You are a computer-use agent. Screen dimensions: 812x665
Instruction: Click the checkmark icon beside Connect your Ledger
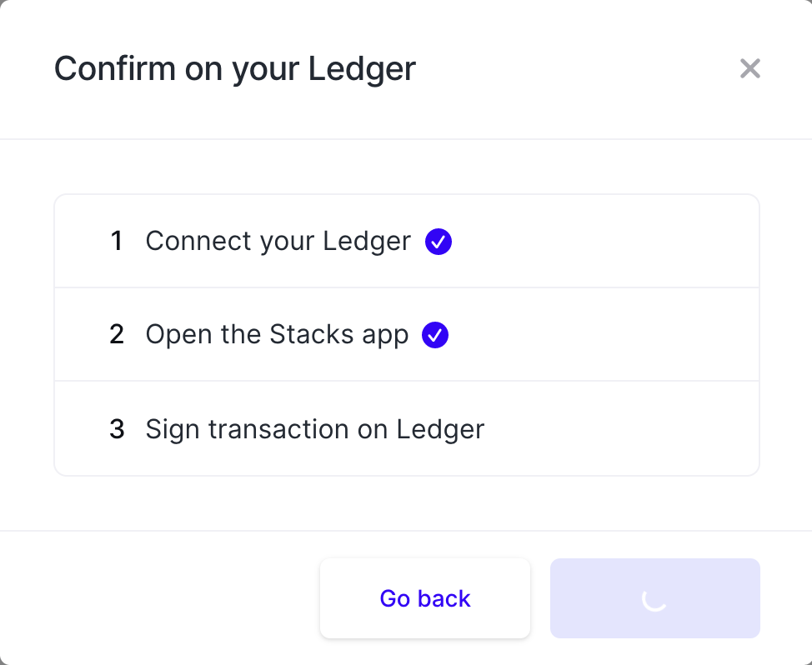click(x=438, y=242)
